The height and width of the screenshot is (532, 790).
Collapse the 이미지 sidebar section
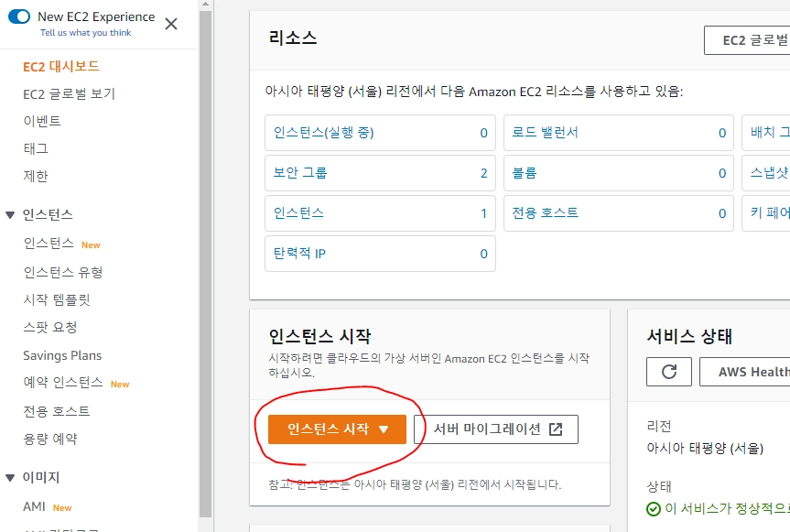[10, 478]
